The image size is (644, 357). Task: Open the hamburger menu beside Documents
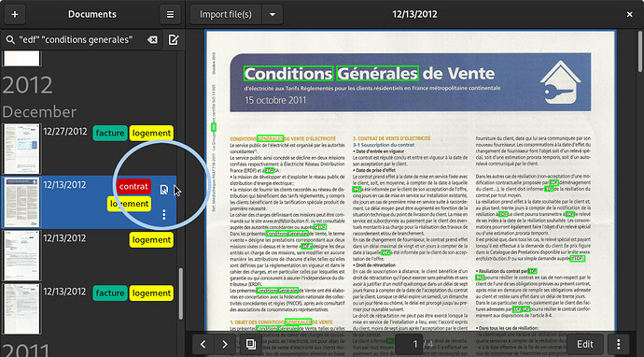click(170, 14)
